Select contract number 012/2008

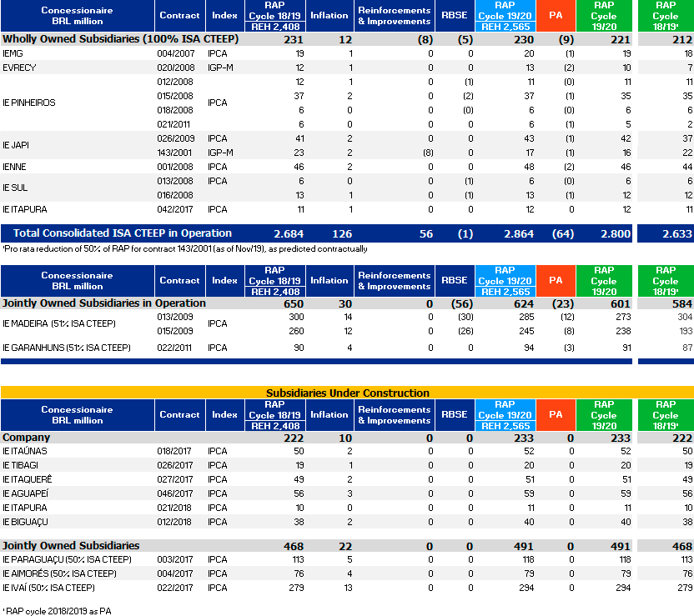pyautogui.click(x=176, y=82)
